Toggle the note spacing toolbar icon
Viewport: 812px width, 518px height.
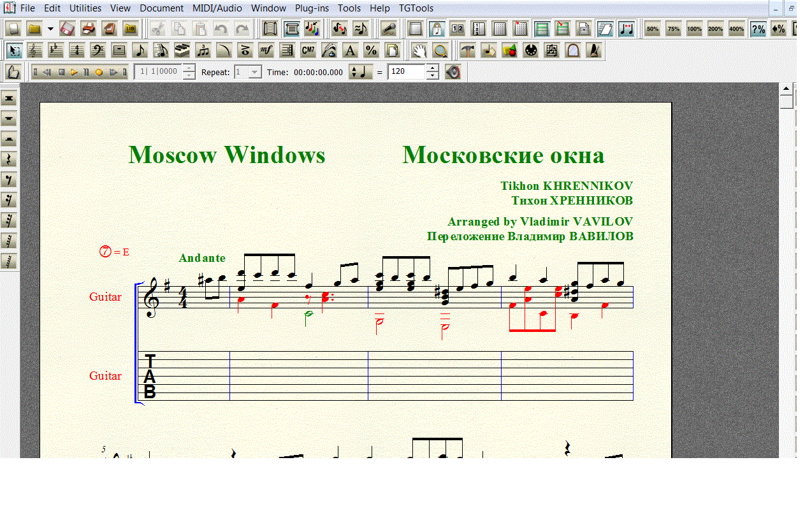tap(626, 29)
